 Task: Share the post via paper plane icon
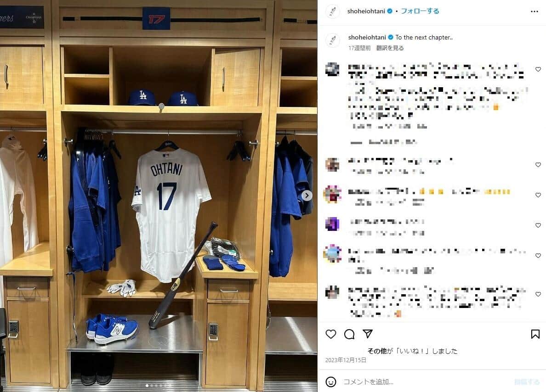367,334
